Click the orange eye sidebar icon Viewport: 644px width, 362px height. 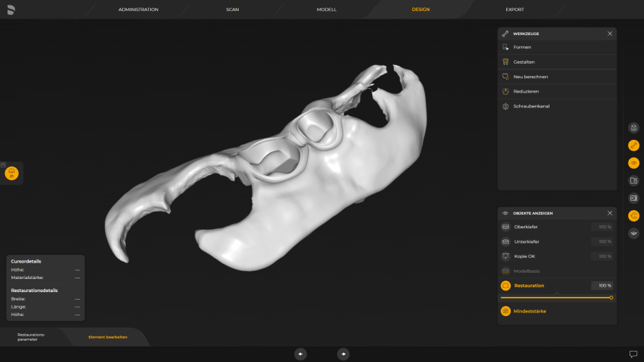coord(634,163)
